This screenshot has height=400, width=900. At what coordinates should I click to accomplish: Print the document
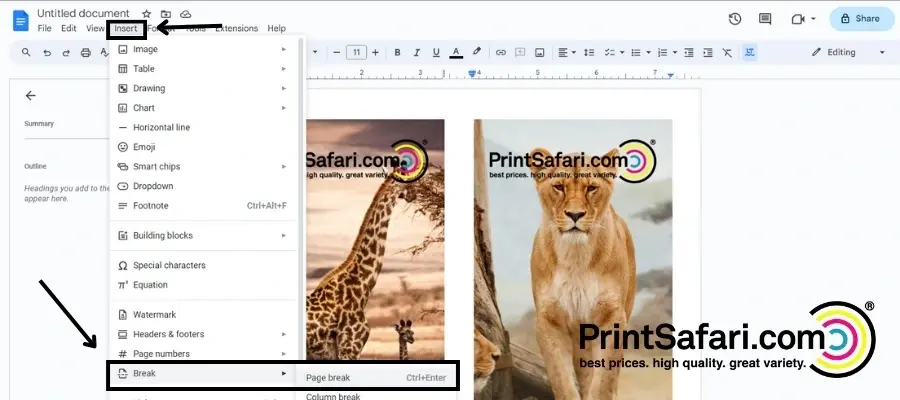point(86,52)
